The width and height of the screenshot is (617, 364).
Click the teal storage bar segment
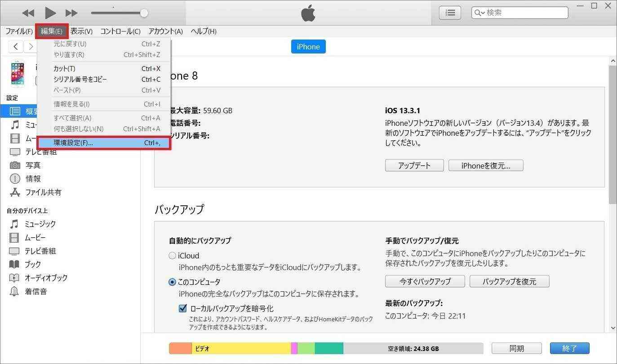click(329, 348)
